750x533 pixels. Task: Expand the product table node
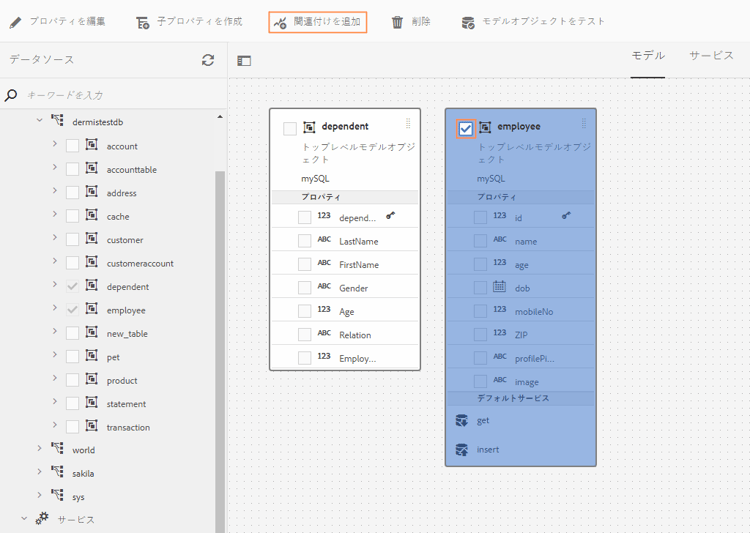[x=55, y=378]
